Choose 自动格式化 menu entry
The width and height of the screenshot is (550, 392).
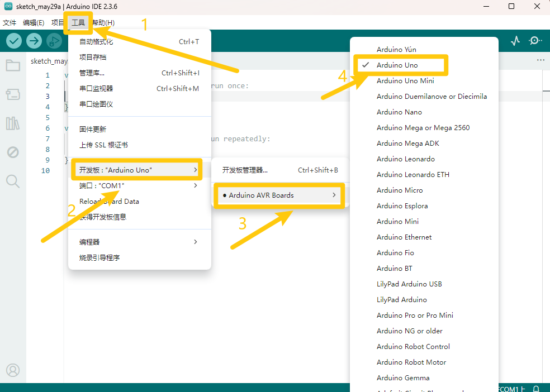pyautogui.click(x=140, y=42)
